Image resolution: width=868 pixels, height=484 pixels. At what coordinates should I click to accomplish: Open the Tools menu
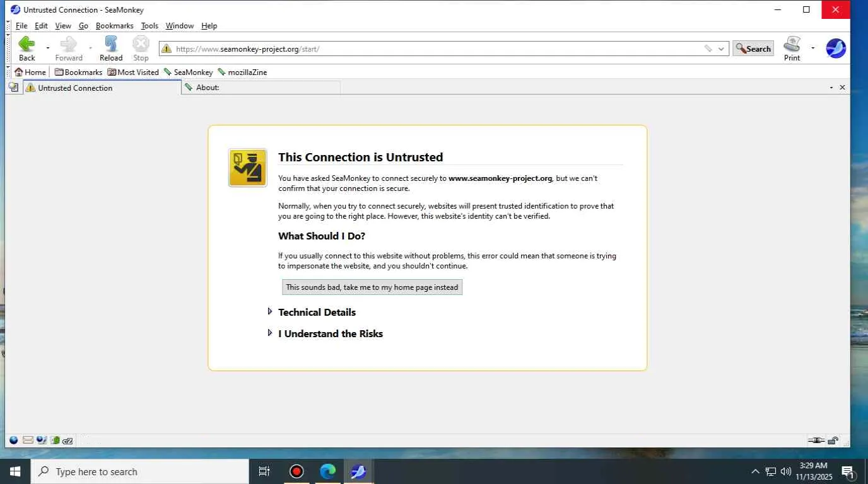150,26
